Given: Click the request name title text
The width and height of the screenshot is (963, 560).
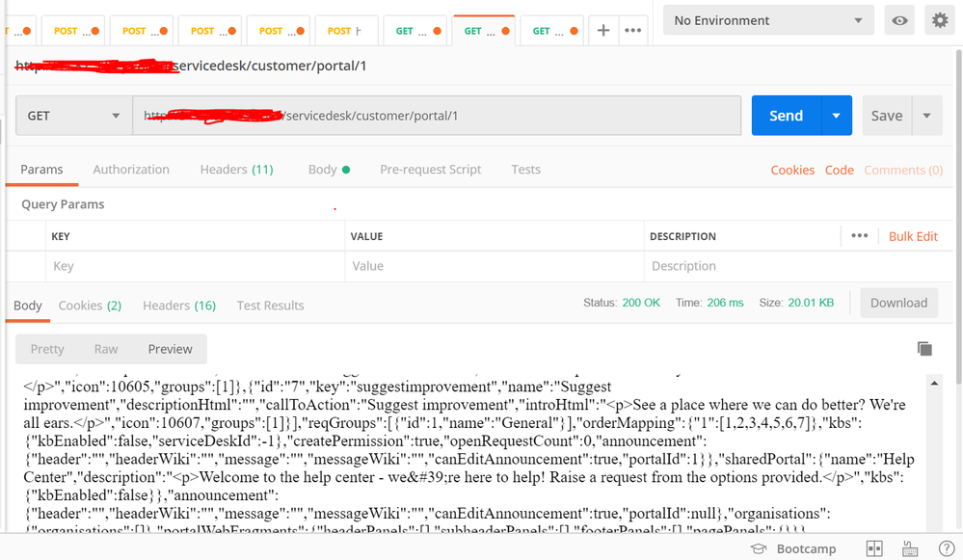Looking at the screenshot, I should (x=191, y=66).
